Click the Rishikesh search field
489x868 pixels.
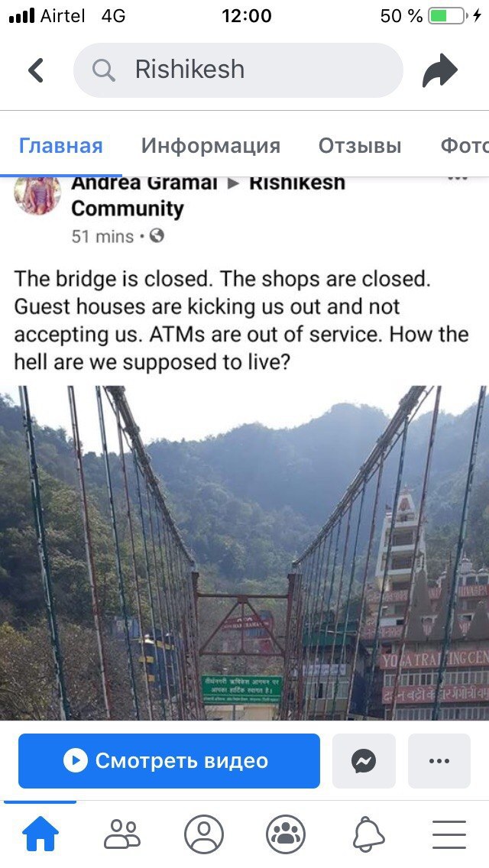click(x=238, y=70)
